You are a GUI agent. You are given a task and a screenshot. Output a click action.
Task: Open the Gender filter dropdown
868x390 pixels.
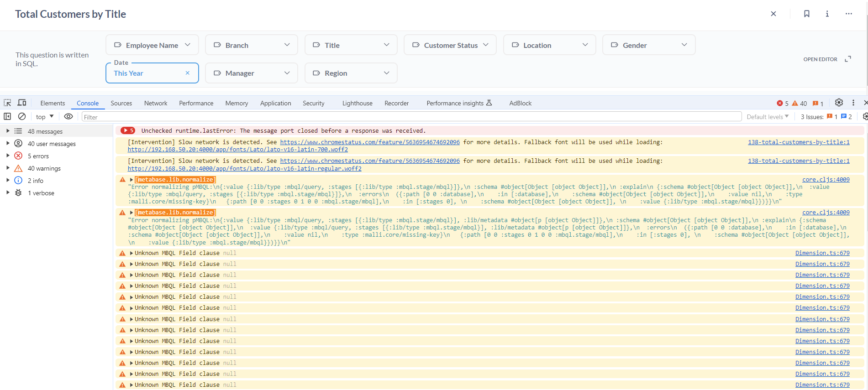tap(649, 45)
